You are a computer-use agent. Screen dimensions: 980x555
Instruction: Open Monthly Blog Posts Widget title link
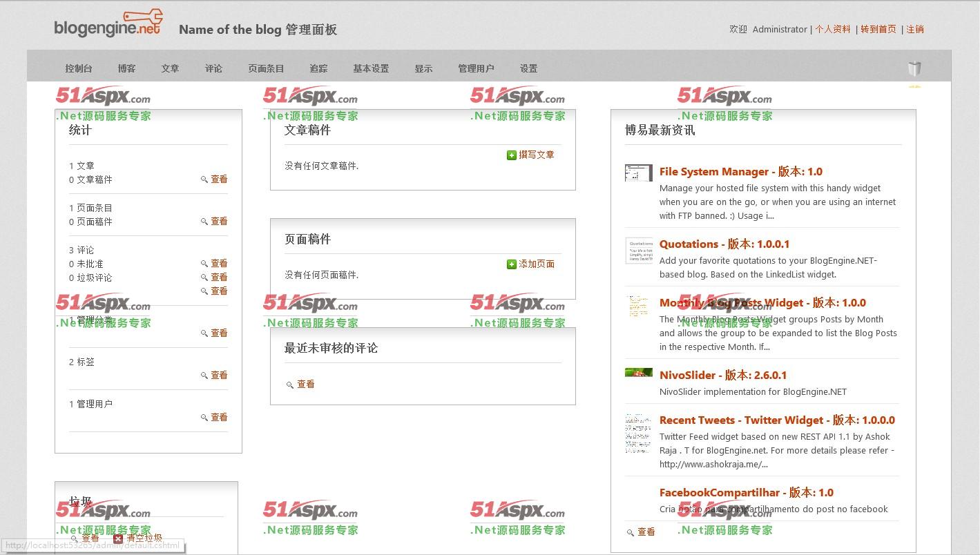[x=762, y=302]
